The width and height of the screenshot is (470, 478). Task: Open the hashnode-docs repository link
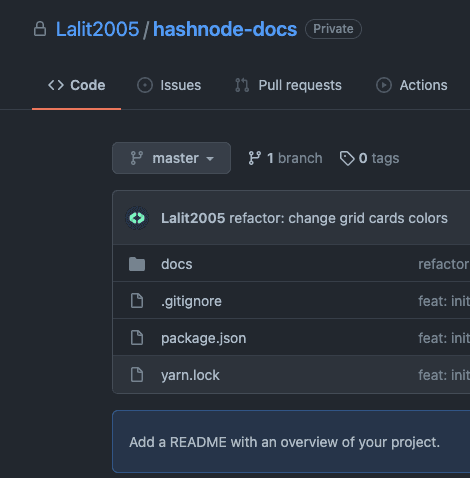pyautogui.click(x=225, y=29)
